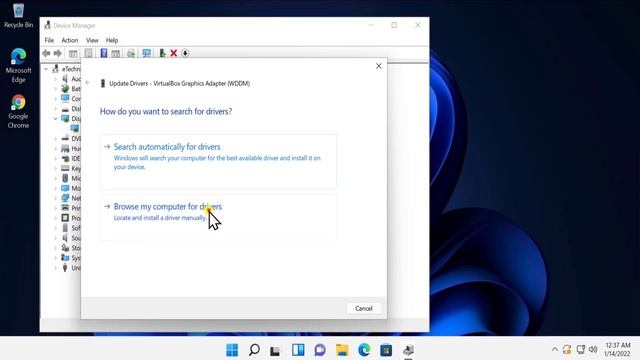
Task: Select the 'Sou' sound controllers category icon
Action: tap(65, 238)
